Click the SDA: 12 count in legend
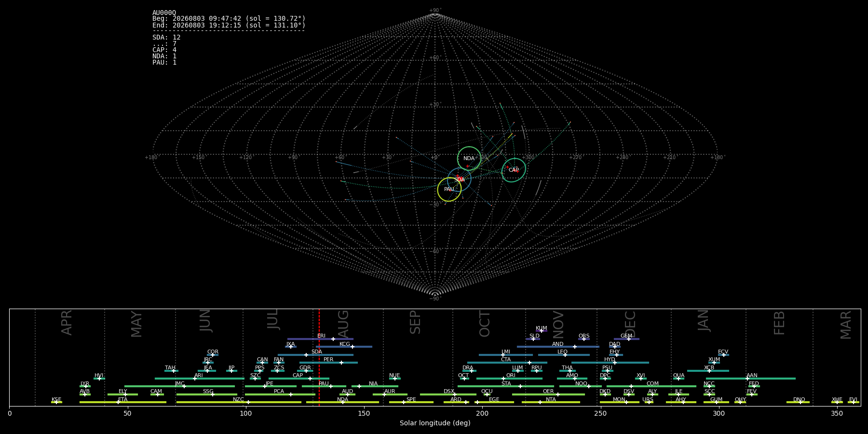868x434 pixels. coord(166,37)
